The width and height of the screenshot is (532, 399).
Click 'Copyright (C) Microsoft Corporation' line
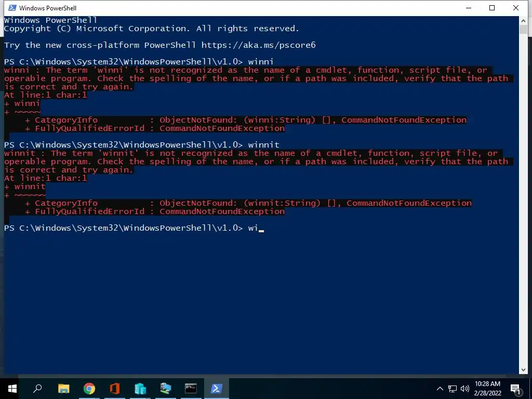click(x=152, y=29)
